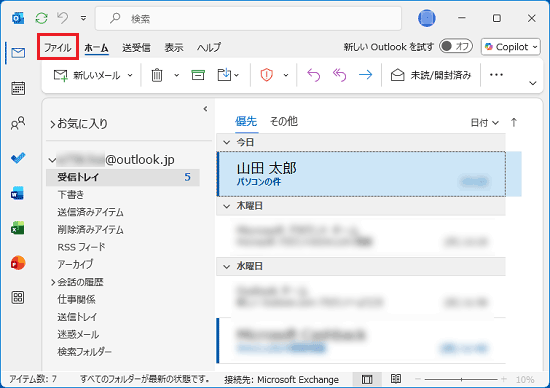The height and width of the screenshot is (388, 550).
Task: Click the zoom slider handle in status bar
Action: (x=461, y=379)
